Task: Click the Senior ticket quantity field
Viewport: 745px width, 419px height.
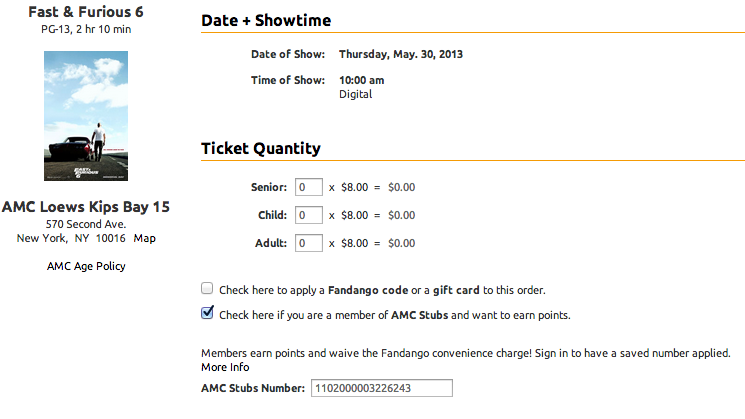Action: coord(309,187)
